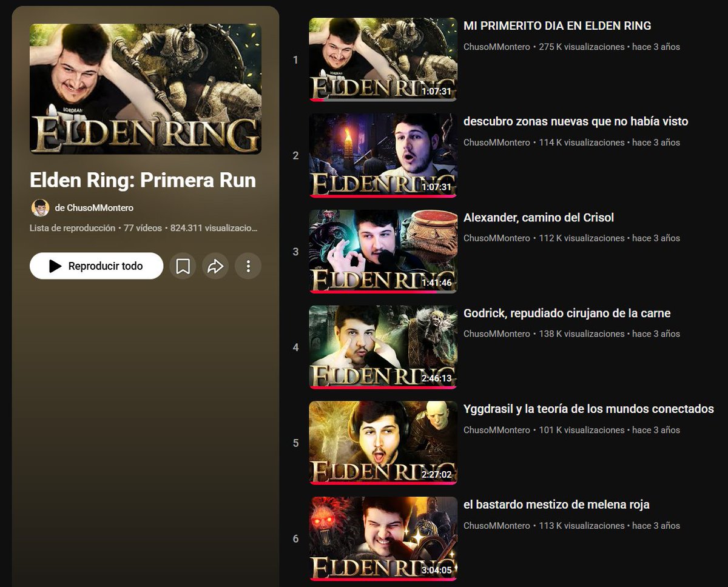
Task: Open thumbnail for 'descubro zonas nuevas' video
Action: coord(383,155)
